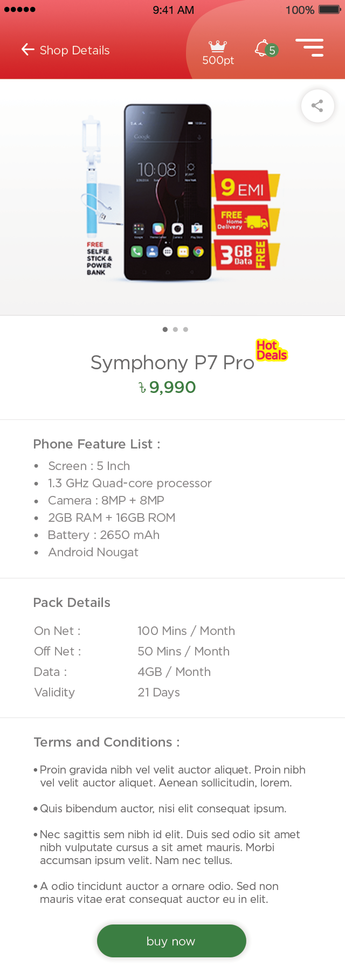The width and height of the screenshot is (345, 980).
Task: Open the hamburger menu icon
Action: (x=309, y=47)
